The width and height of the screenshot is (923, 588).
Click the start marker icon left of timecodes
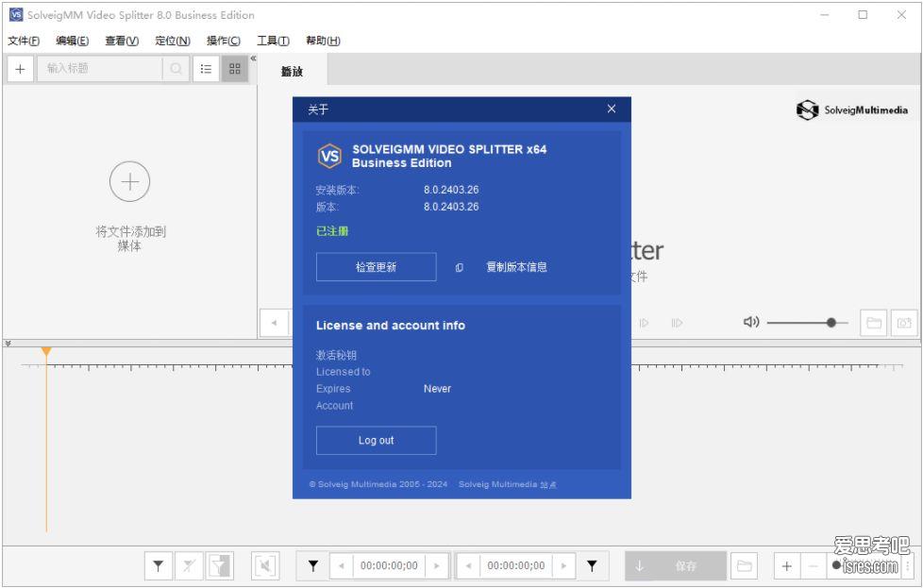coord(313,565)
